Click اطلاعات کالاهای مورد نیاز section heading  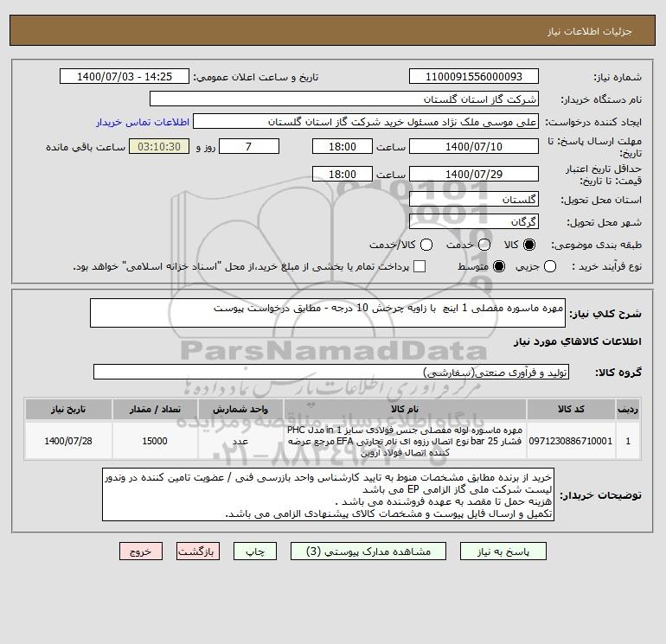578,341
